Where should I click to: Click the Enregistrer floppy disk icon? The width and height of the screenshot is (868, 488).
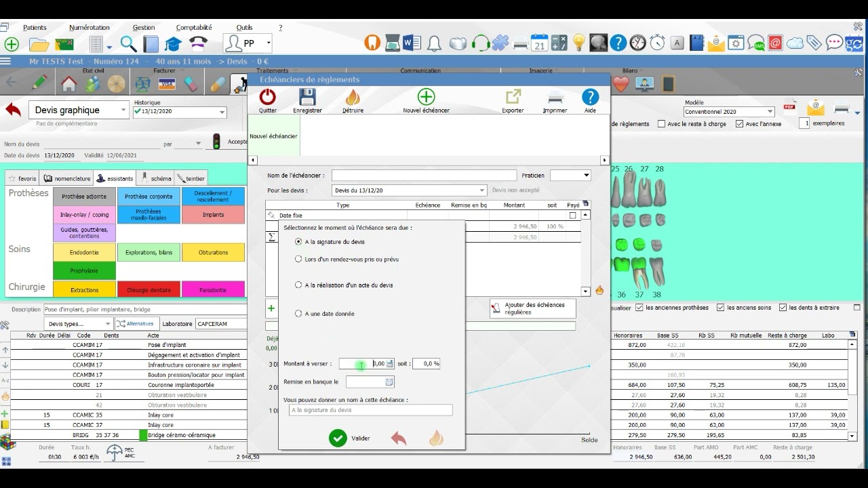tap(307, 97)
